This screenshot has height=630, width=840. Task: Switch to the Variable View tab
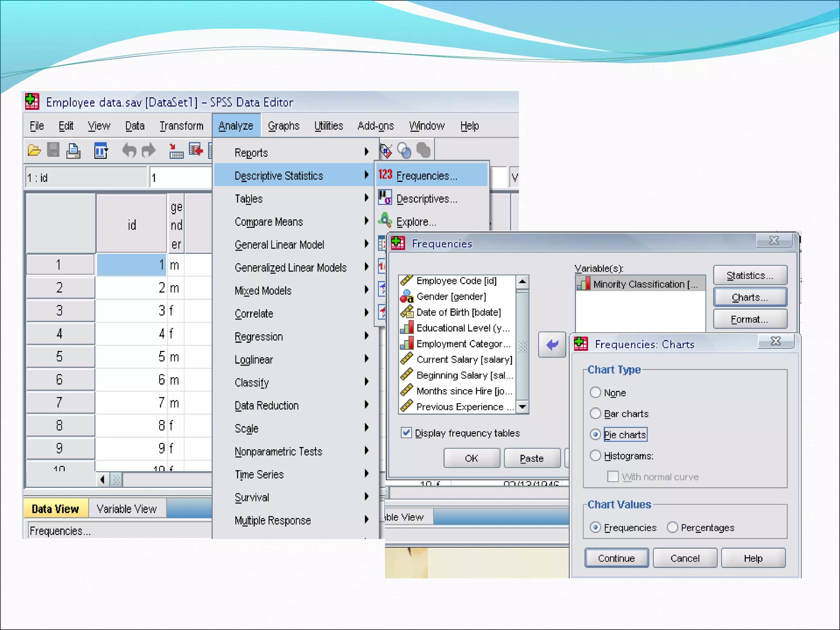coord(126,509)
